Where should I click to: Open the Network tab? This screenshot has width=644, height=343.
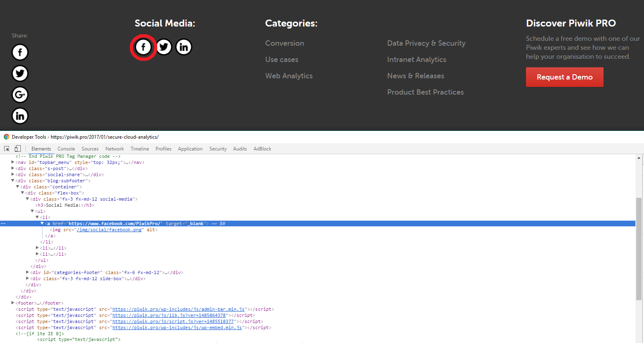pos(114,149)
